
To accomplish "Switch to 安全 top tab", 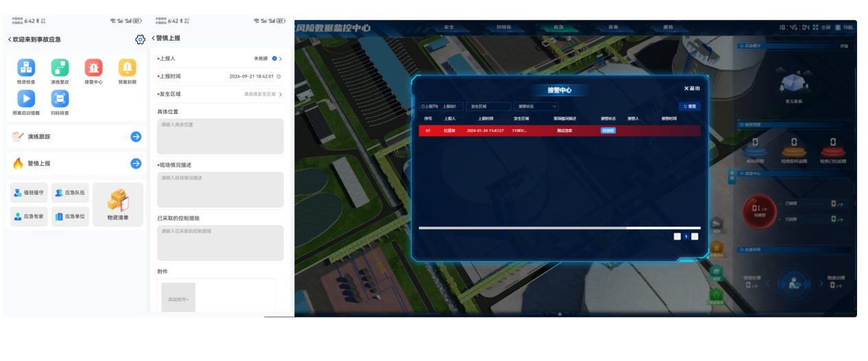I will [449, 27].
